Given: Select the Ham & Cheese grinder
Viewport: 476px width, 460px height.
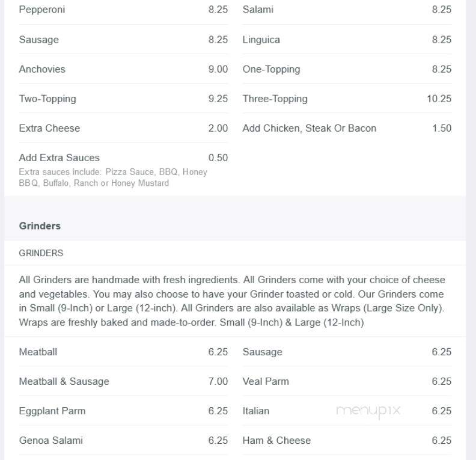Looking at the screenshot, I should (x=347, y=440).
